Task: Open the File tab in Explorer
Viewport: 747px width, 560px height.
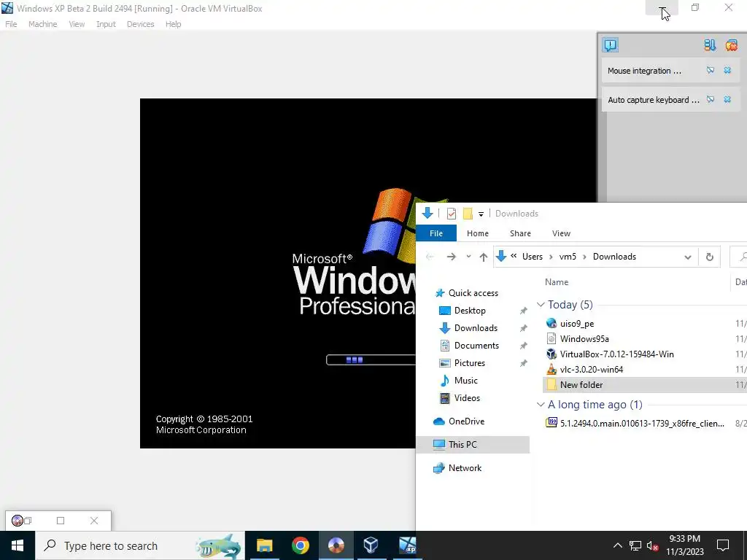Action: (x=436, y=233)
